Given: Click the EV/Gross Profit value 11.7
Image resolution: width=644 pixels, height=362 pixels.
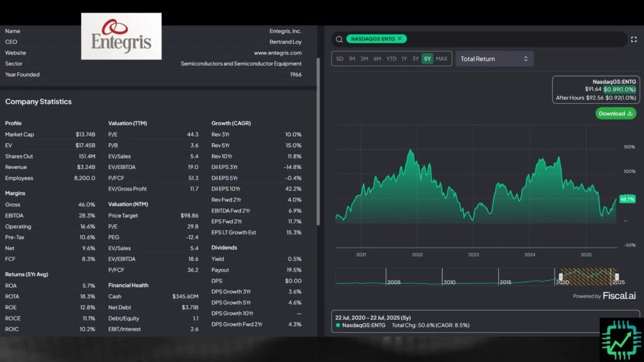Looking at the screenshot, I should 194,189.
